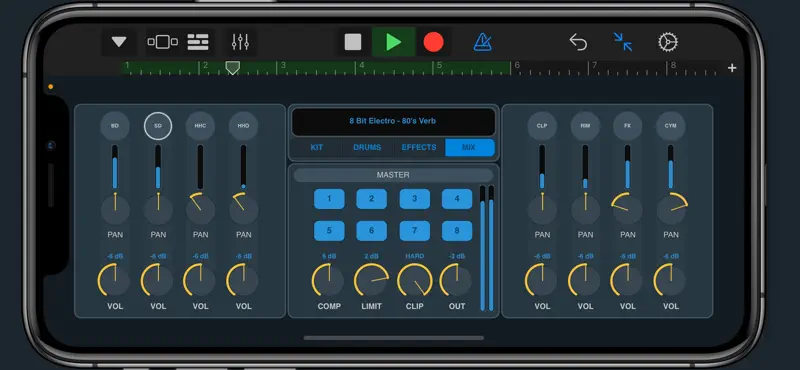
Task: Select the MIX tab
Action: (x=469, y=147)
